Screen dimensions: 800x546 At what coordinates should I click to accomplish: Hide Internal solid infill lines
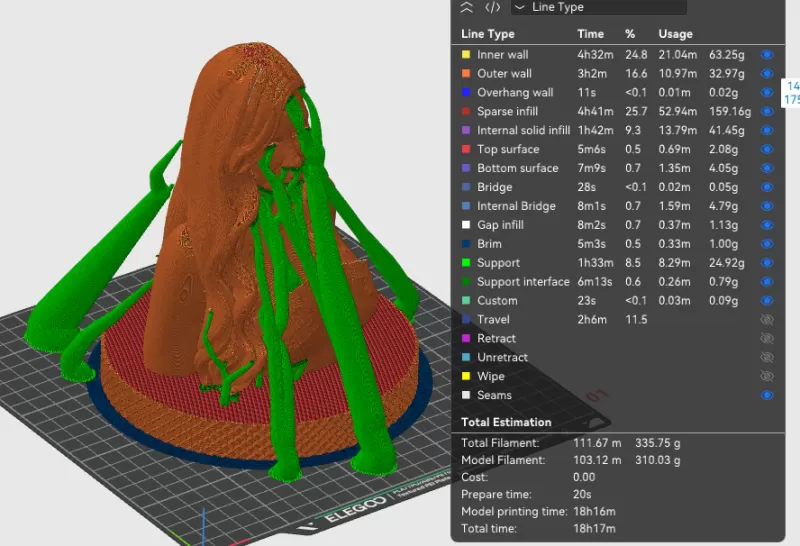(767, 130)
